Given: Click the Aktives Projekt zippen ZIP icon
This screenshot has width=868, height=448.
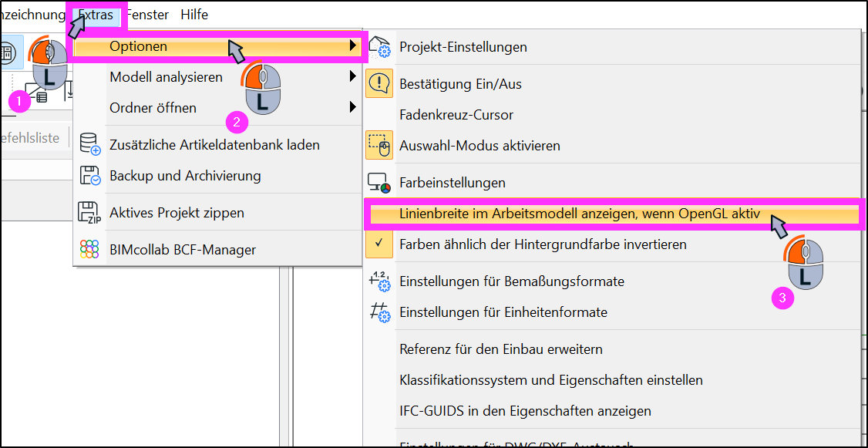Looking at the screenshot, I should (x=89, y=213).
